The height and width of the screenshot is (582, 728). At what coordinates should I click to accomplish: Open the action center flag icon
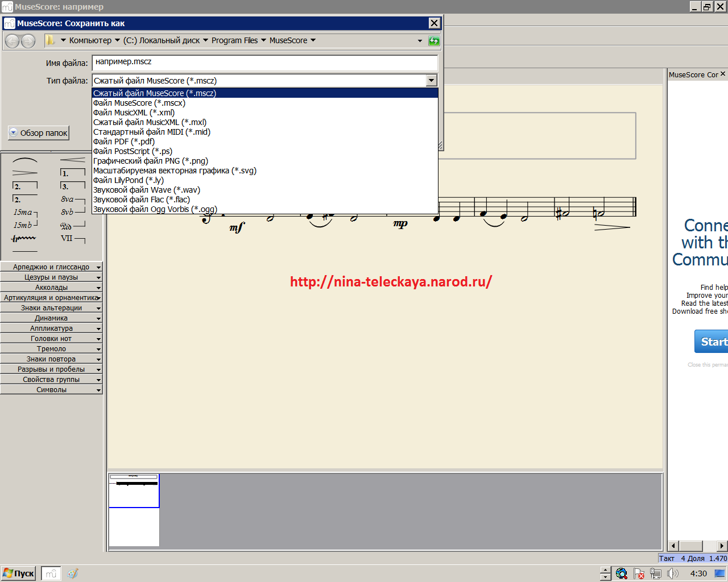coord(639,573)
